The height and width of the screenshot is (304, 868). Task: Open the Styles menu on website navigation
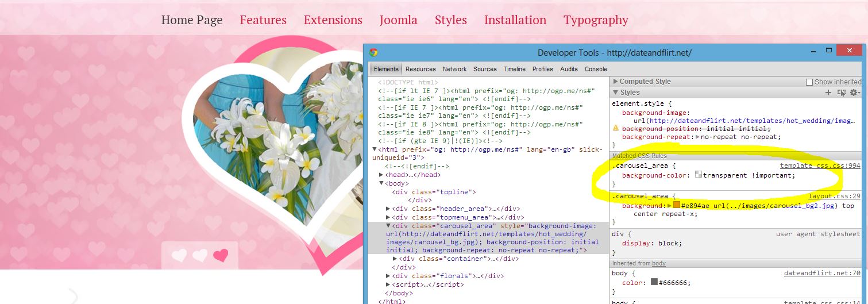(x=451, y=20)
